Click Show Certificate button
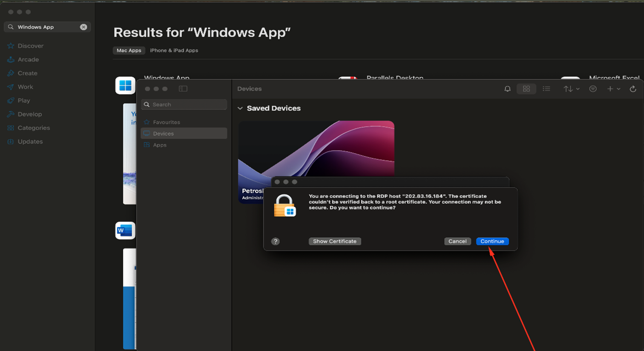644x351 pixels. (x=335, y=241)
